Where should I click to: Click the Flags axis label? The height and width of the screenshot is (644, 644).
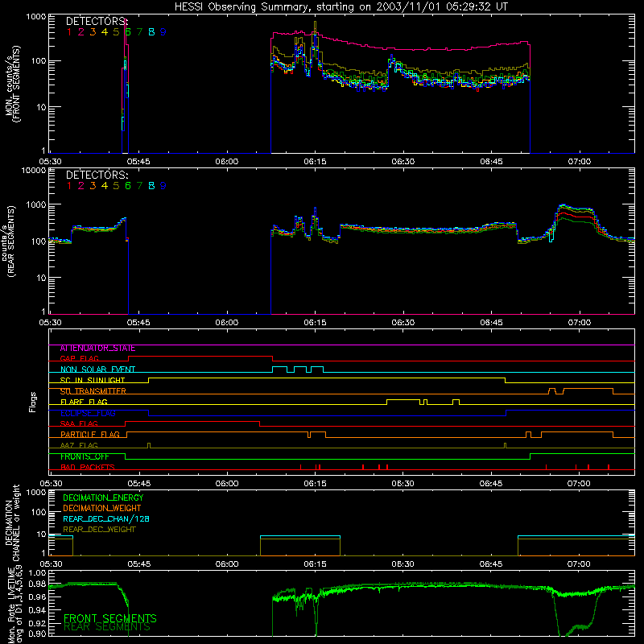[x=33, y=402]
